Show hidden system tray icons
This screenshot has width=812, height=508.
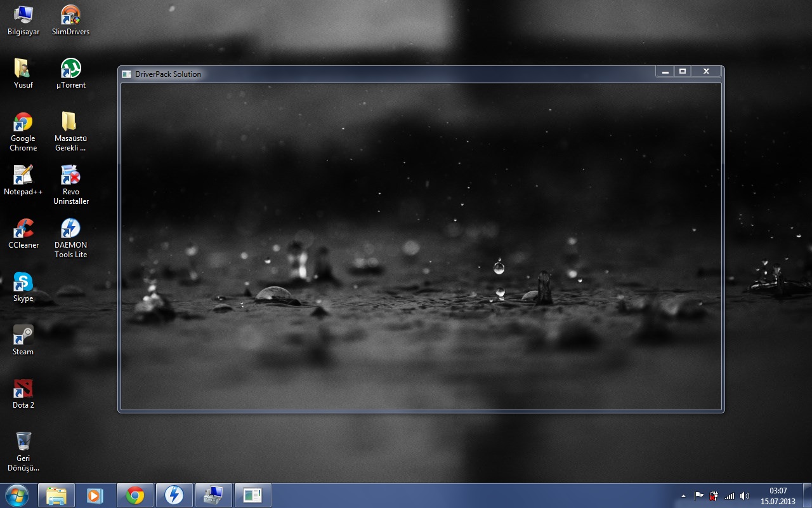point(683,496)
